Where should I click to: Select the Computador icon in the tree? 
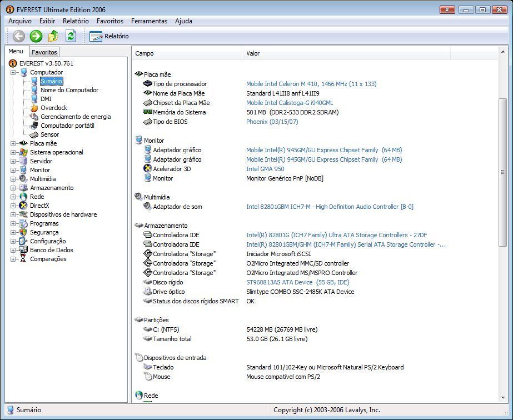(x=23, y=72)
